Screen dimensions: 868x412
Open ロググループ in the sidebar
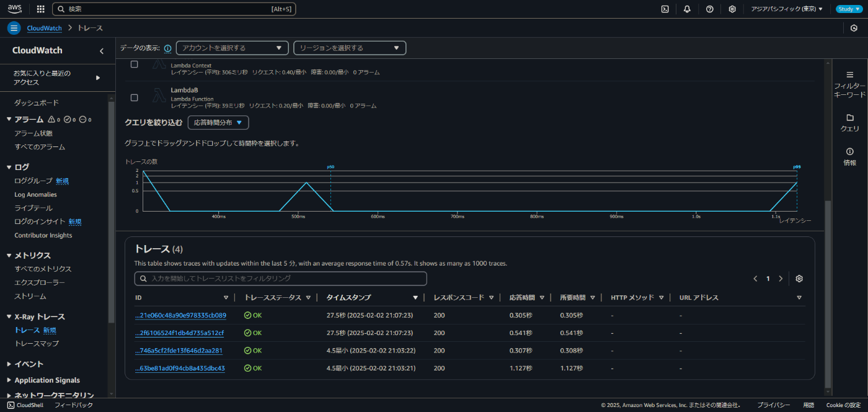[x=33, y=181]
